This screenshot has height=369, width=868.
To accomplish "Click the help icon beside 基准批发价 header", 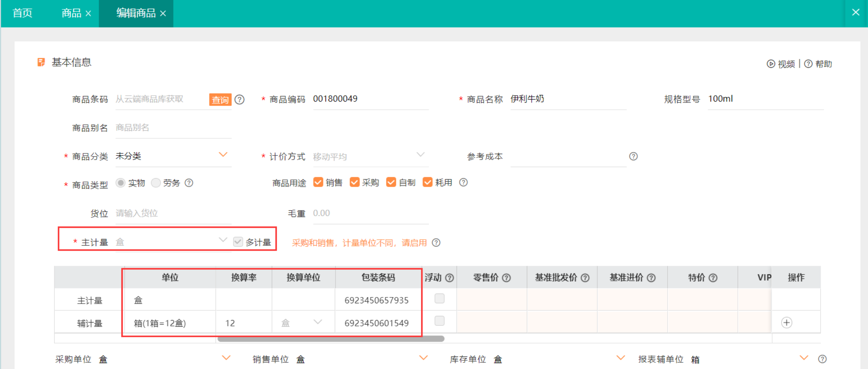I will [585, 278].
